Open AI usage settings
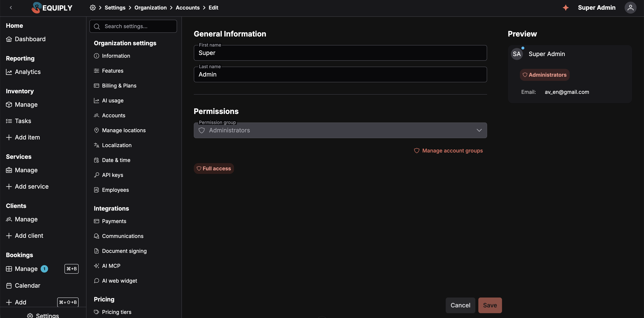 (108, 101)
